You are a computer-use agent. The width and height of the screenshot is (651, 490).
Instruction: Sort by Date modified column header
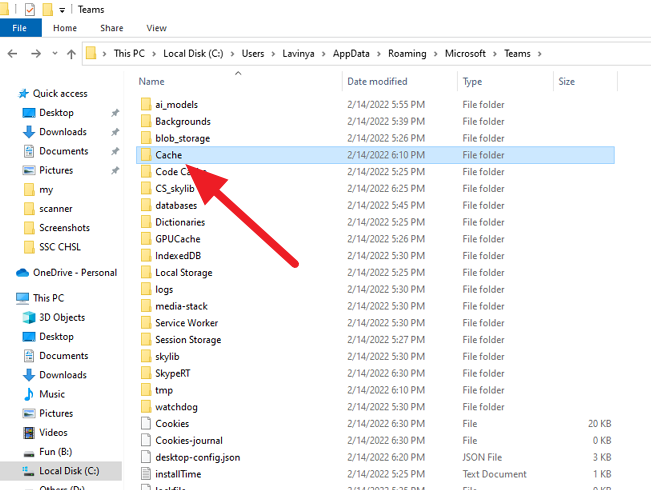(377, 81)
